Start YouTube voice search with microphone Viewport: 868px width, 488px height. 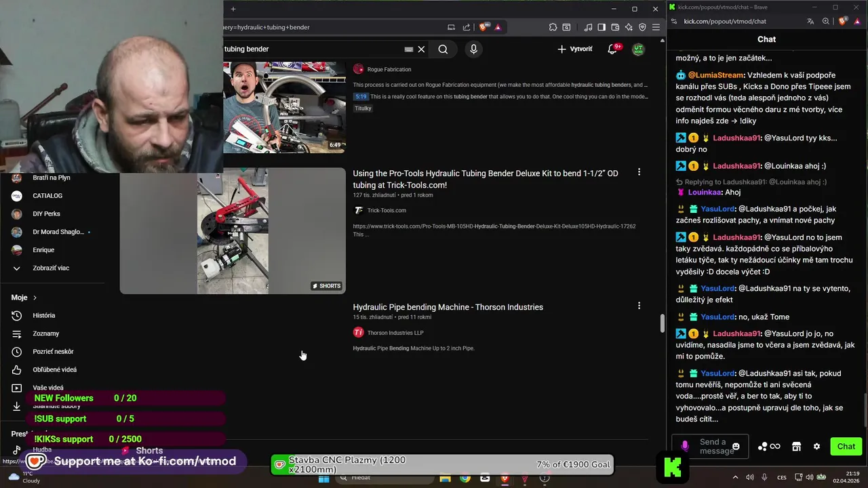coord(473,49)
